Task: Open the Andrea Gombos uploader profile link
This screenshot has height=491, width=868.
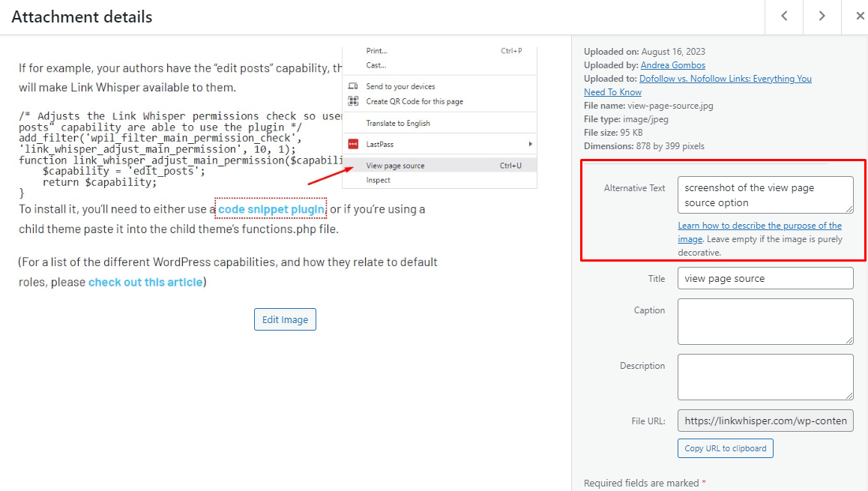Action: pyautogui.click(x=672, y=64)
